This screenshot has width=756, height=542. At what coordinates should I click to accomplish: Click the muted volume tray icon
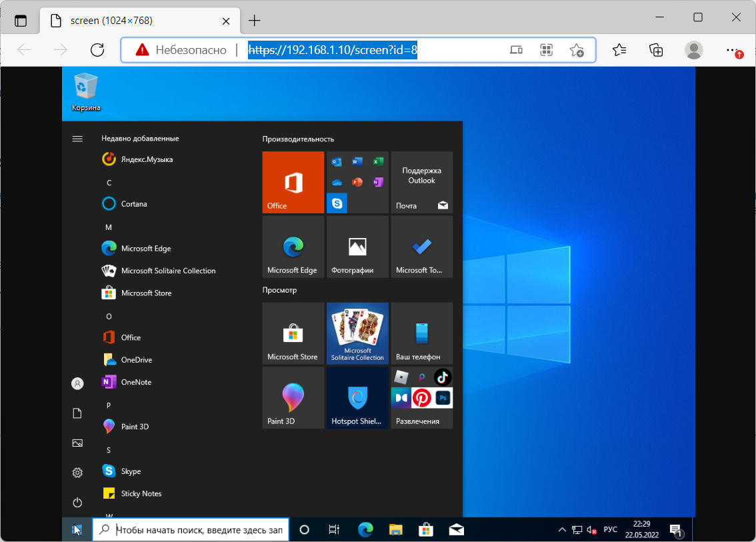tap(592, 530)
